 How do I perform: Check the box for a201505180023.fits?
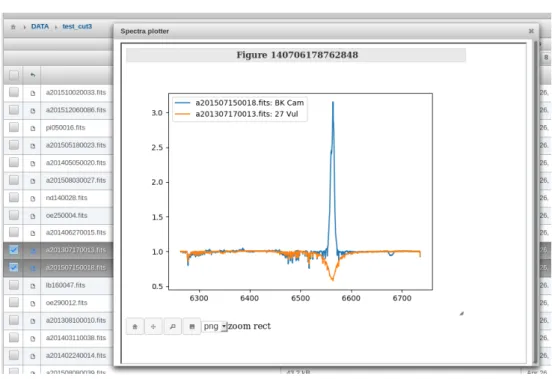[x=14, y=145]
